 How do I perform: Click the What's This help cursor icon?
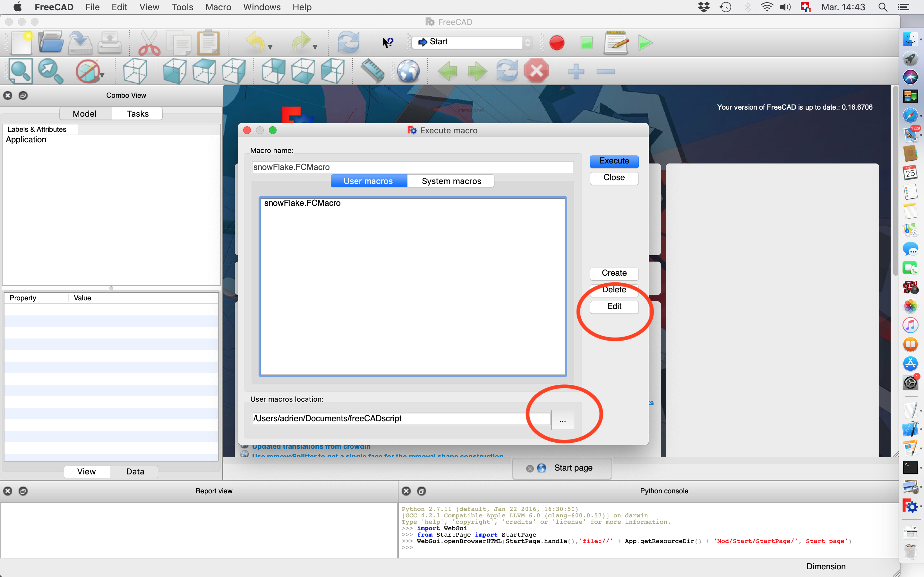tap(388, 43)
